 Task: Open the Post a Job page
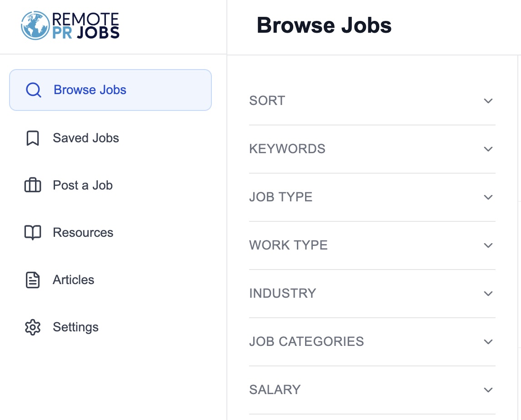point(82,185)
